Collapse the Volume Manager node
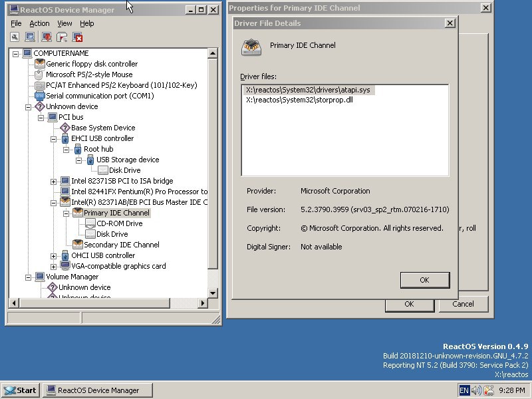The width and height of the screenshot is (532, 399). coord(28,277)
